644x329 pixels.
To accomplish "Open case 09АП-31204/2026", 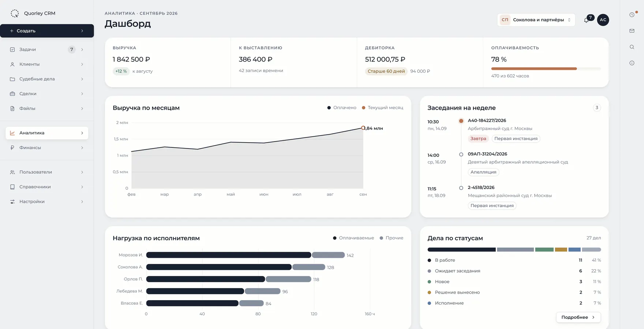I will [487, 154].
